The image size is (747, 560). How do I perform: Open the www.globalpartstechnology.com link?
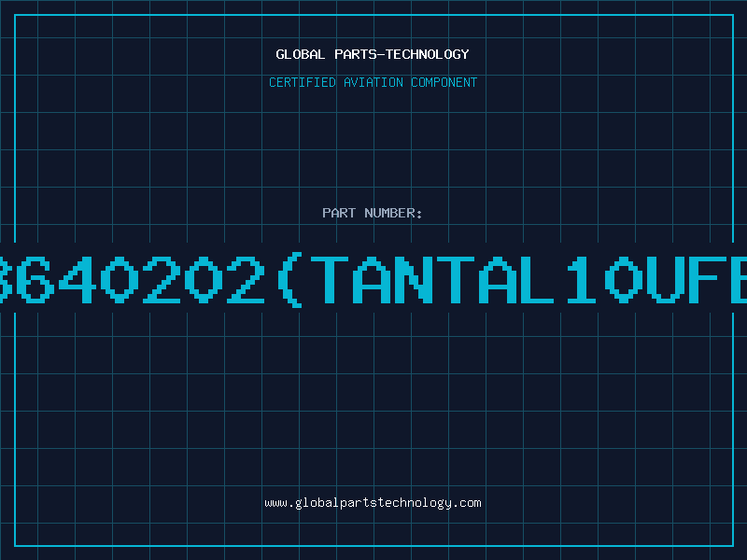coord(373,503)
